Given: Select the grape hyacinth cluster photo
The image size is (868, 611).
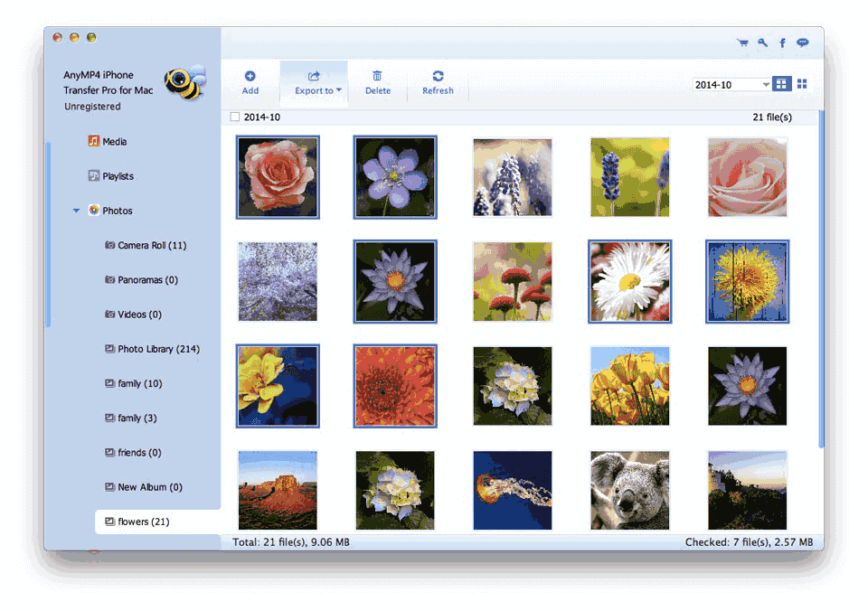Looking at the screenshot, I should coord(513,177).
